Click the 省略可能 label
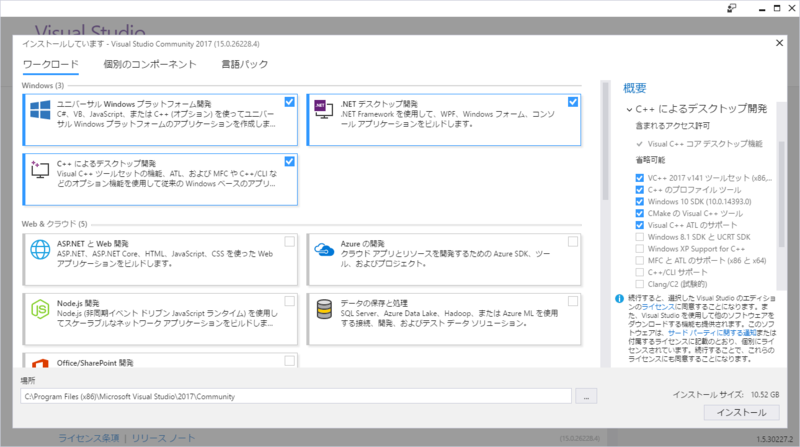Image resolution: width=800 pixels, height=447 pixels. (x=650, y=160)
